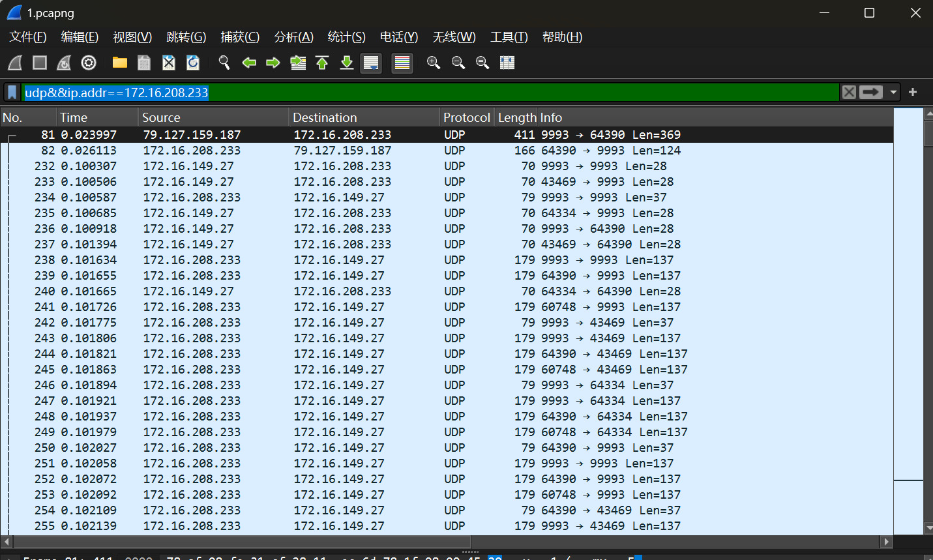The width and height of the screenshot is (933, 560).
Task: Open the 跳转(G) menu
Action: (x=186, y=37)
